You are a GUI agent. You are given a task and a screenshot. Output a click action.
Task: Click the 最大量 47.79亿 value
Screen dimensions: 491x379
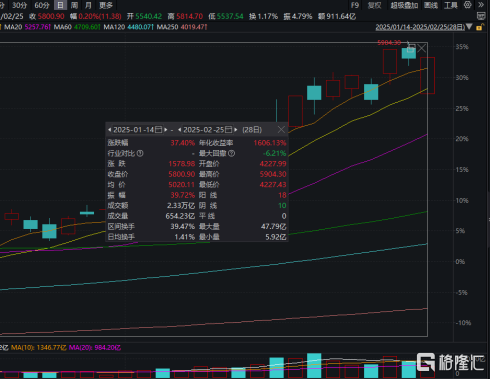[x=273, y=226]
